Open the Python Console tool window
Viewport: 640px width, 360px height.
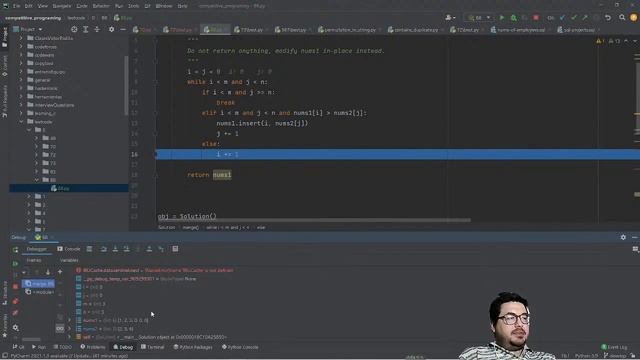tap(240, 347)
